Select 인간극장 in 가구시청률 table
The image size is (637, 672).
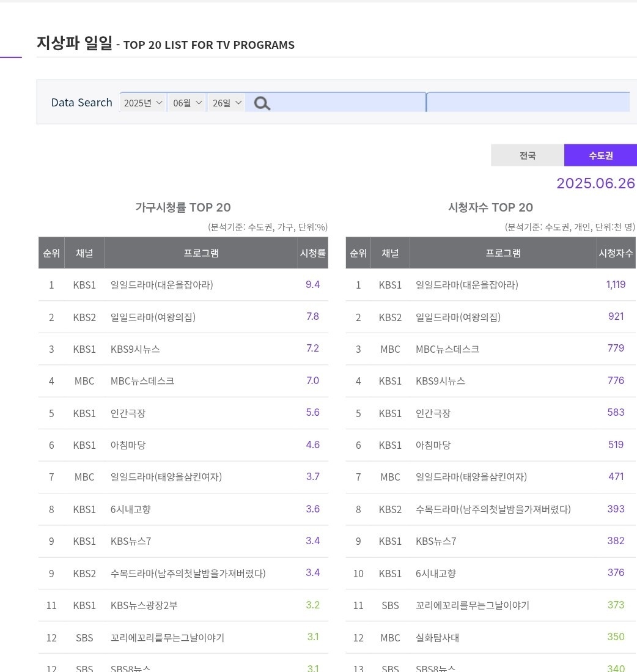[x=128, y=413]
